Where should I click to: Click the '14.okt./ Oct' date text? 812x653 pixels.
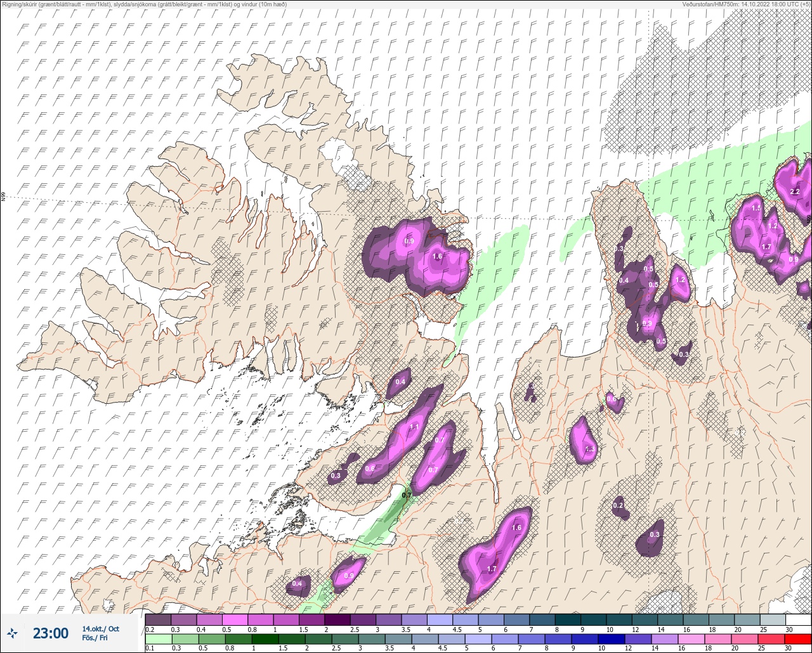(101, 628)
